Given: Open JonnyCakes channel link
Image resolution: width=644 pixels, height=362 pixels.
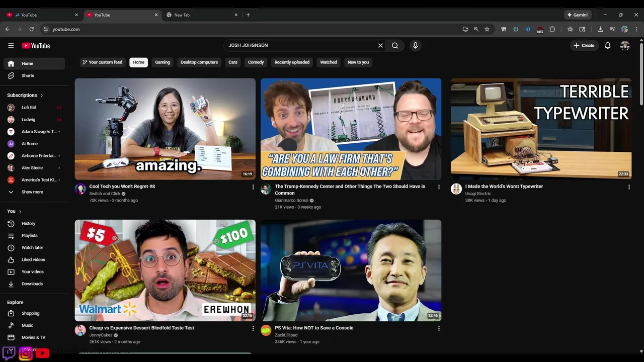Looking at the screenshot, I should 101,335.
